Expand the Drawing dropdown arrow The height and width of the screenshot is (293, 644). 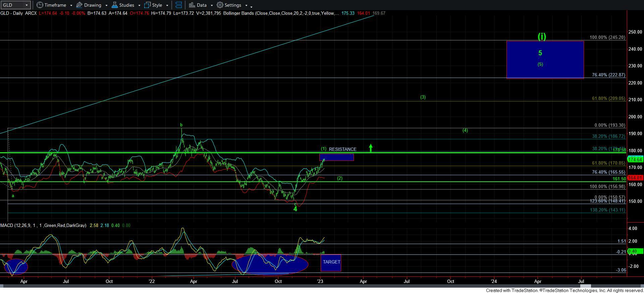[106, 5]
